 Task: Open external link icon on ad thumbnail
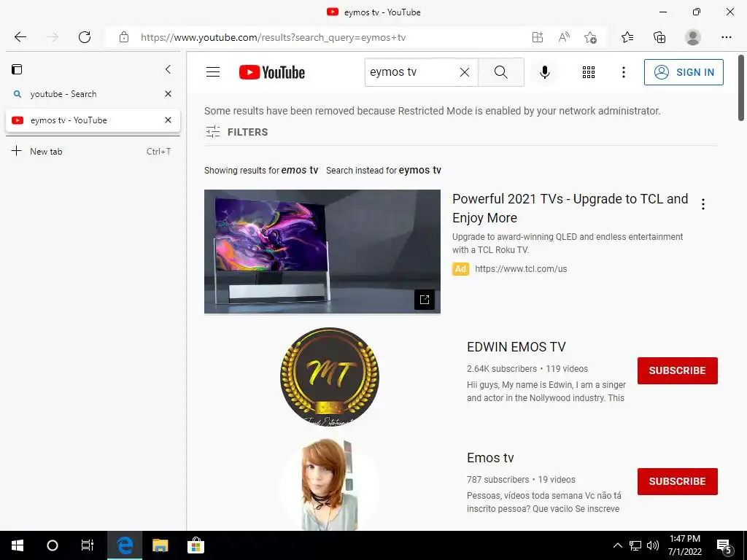(x=424, y=300)
